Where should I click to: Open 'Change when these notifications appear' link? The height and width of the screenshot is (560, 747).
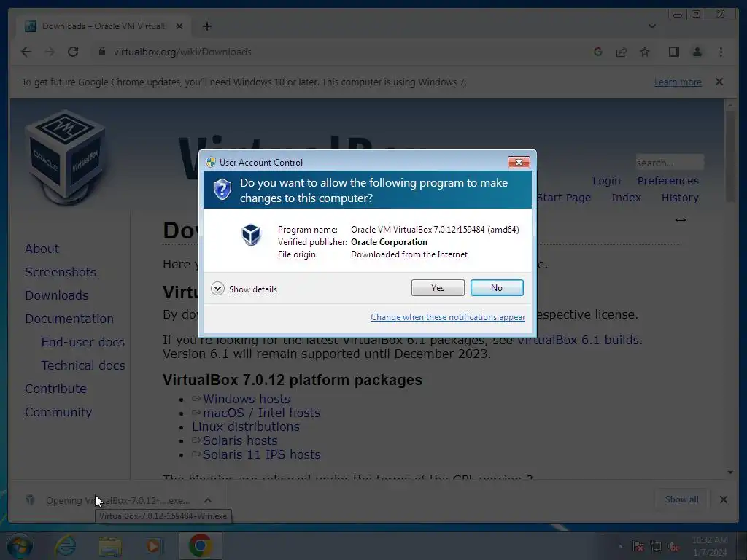point(448,317)
